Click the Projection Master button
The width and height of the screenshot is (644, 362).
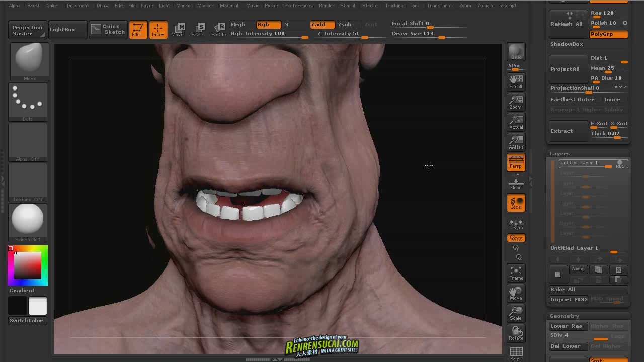(28, 30)
